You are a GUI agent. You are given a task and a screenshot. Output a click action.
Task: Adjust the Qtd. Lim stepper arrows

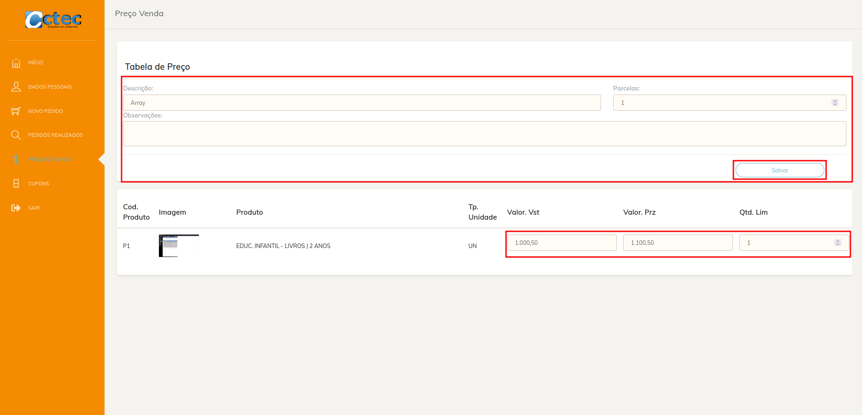[837, 243]
